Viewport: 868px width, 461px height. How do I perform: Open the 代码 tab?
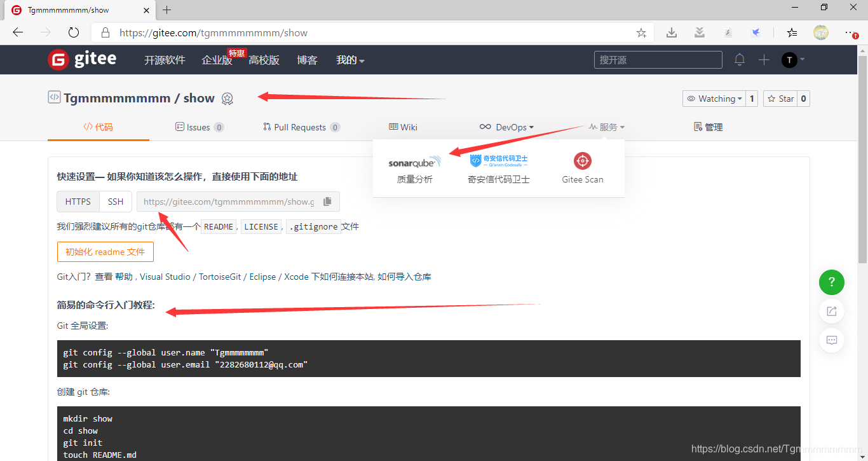[98, 127]
